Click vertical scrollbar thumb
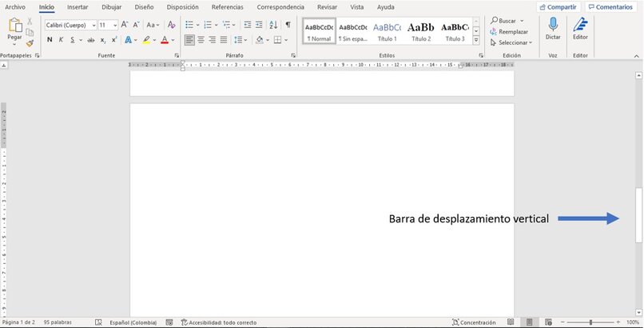 tap(638, 215)
